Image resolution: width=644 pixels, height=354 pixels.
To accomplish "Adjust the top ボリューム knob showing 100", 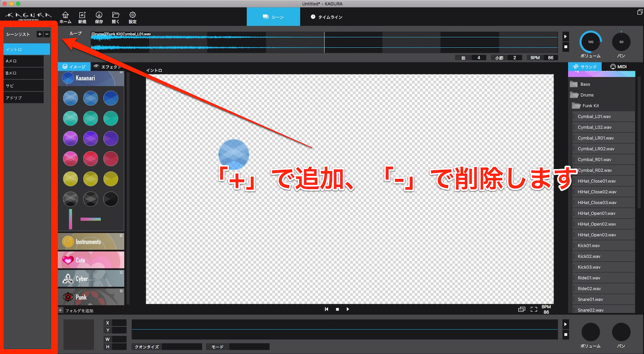I will pos(590,42).
